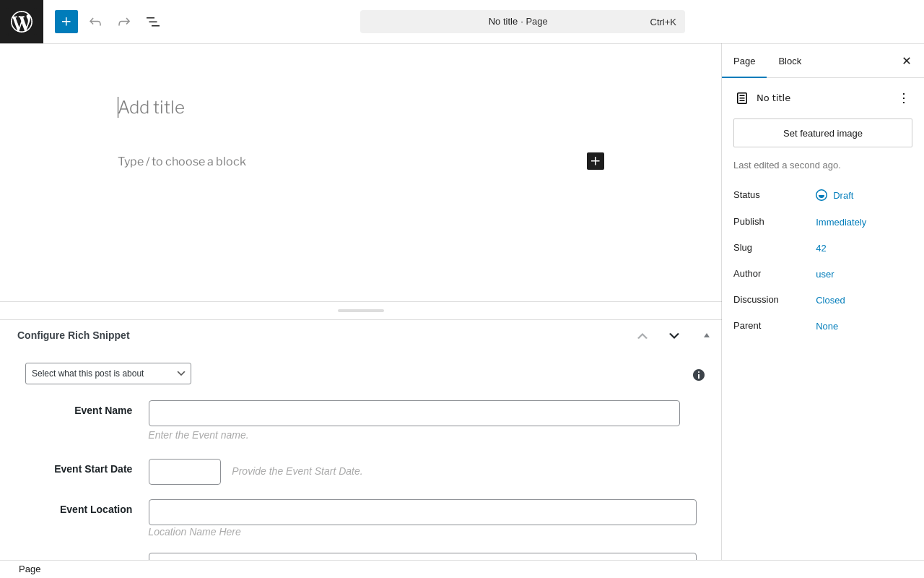The image size is (924, 578).
Task: Change Discussion setting Closed
Action: coord(830,301)
